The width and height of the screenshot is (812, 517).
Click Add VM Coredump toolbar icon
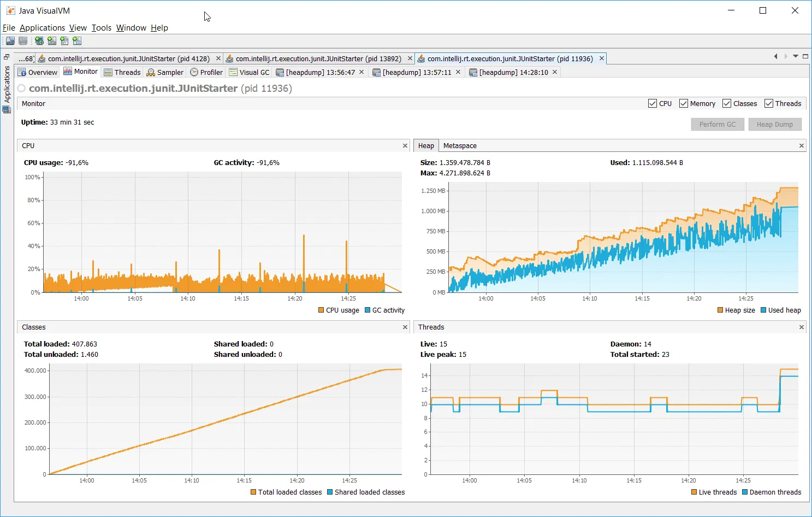coord(64,41)
